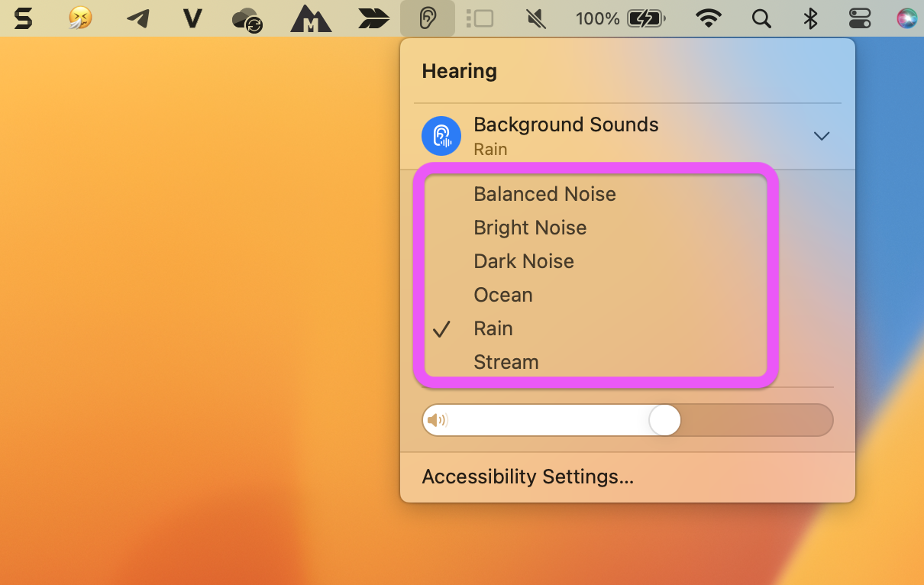924x585 pixels.
Task: Collapse the Background Sounds chevron
Action: tap(822, 136)
